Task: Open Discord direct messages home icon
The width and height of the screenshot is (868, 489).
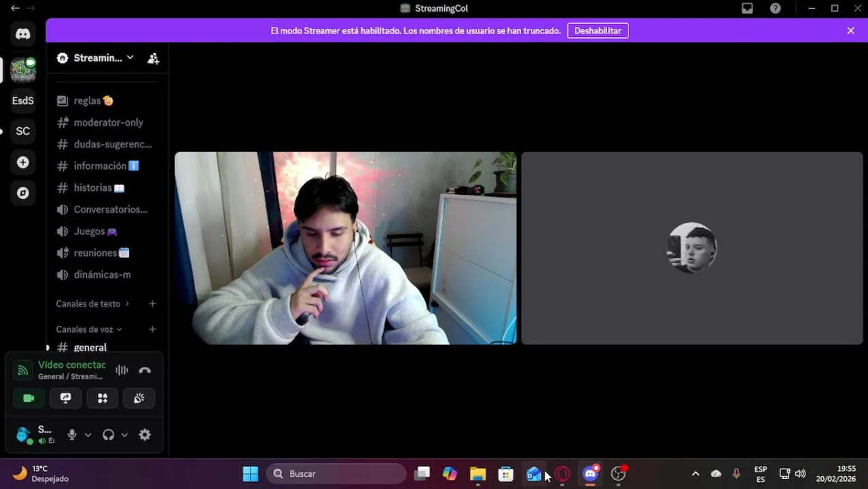Action: coord(22,34)
